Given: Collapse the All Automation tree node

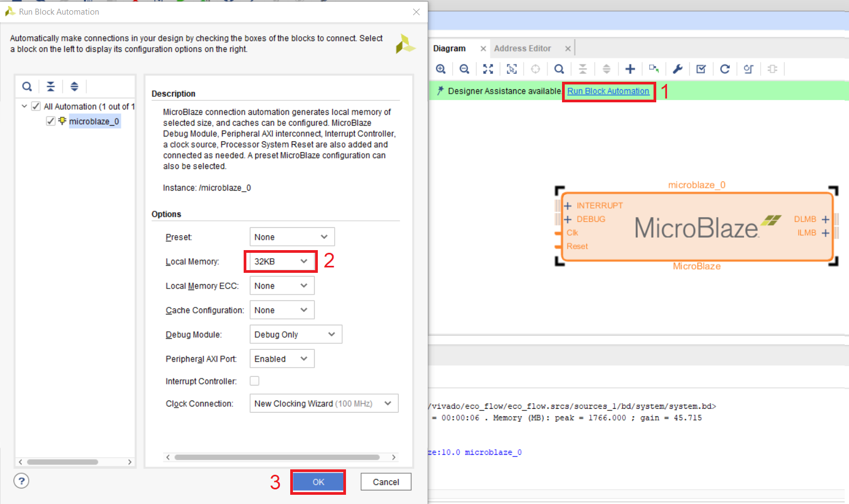Looking at the screenshot, I should 24,106.
